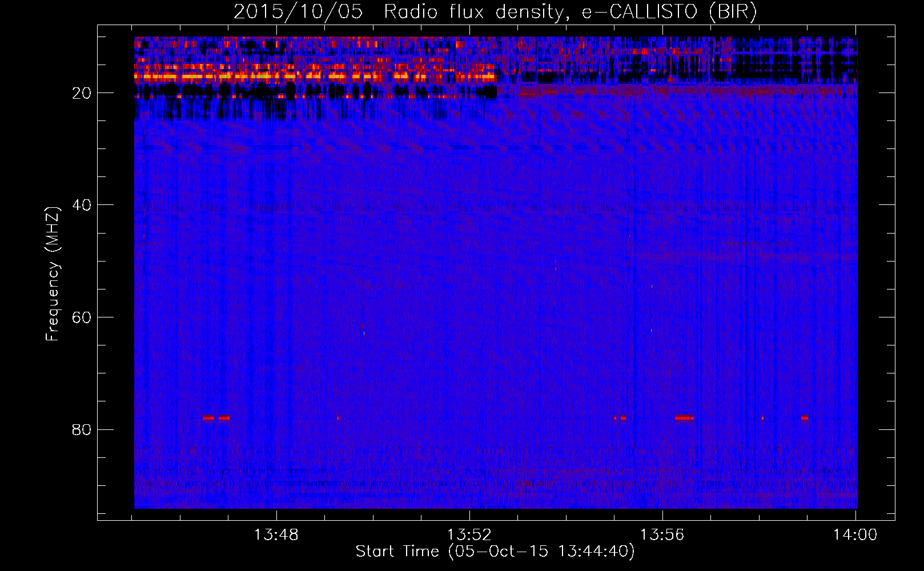Click the 80 MHz frequency tick label
The height and width of the screenshot is (571, 924).
pyautogui.click(x=82, y=429)
